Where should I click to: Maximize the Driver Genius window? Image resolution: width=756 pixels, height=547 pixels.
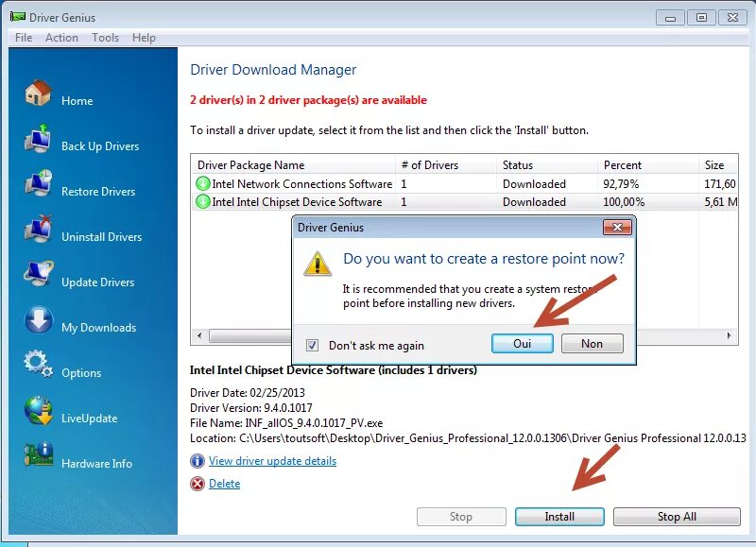[701, 18]
